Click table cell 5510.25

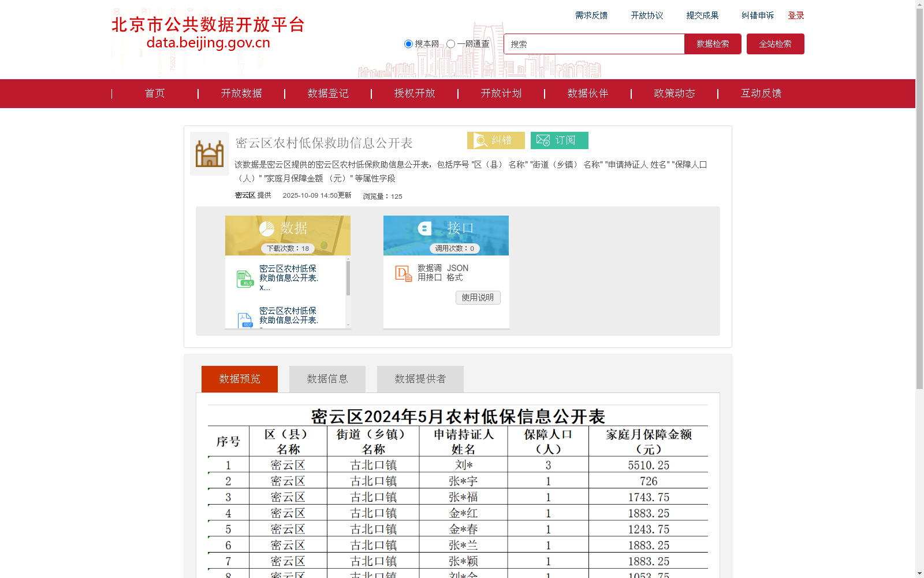tap(649, 465)
